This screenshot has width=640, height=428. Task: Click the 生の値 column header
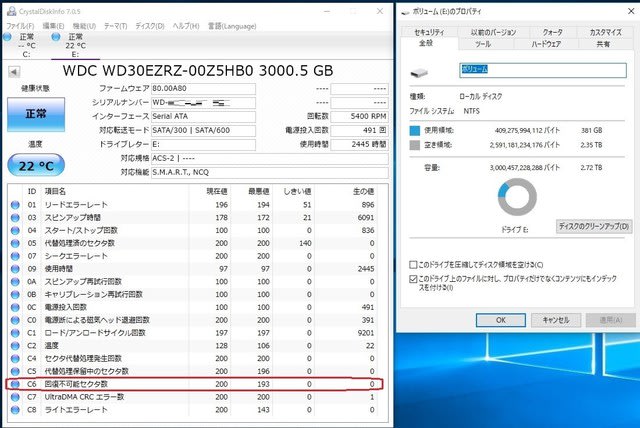[x=363, y=191]
